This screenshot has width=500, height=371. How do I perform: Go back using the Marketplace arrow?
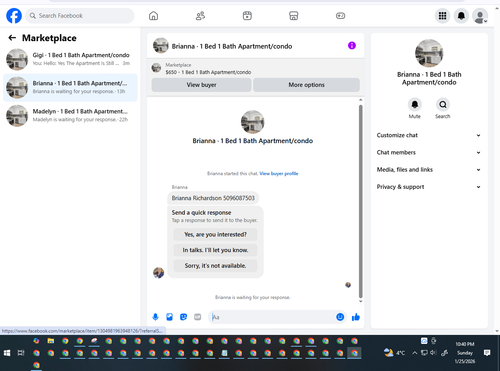click(12, 38)
